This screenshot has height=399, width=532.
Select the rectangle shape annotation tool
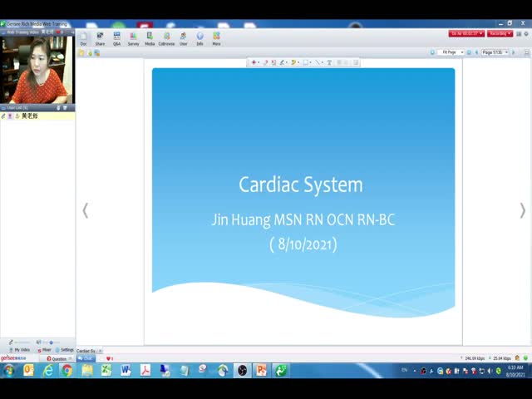point(305,62)
